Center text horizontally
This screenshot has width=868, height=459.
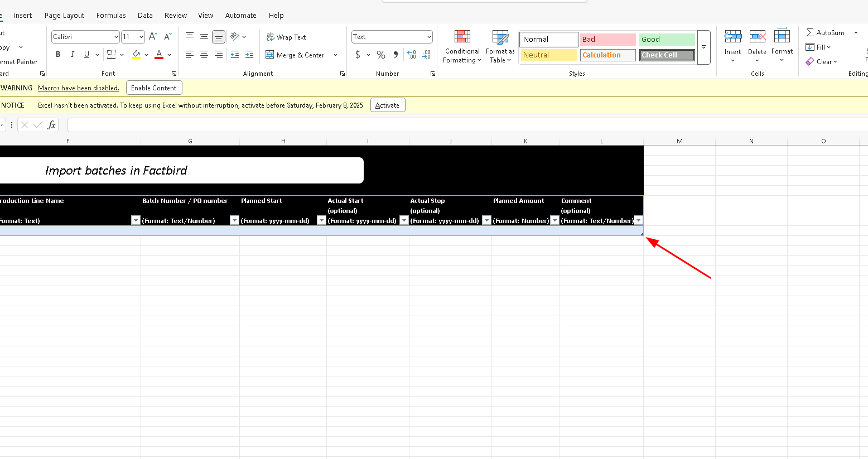click(204, 55)
